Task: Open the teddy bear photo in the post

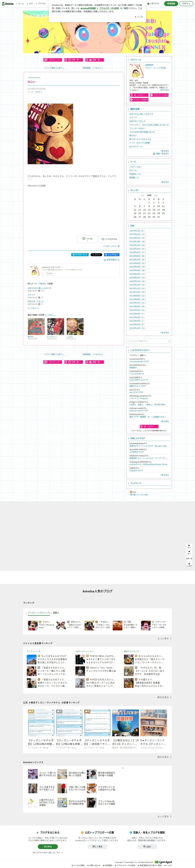Action: pos(50,134)
